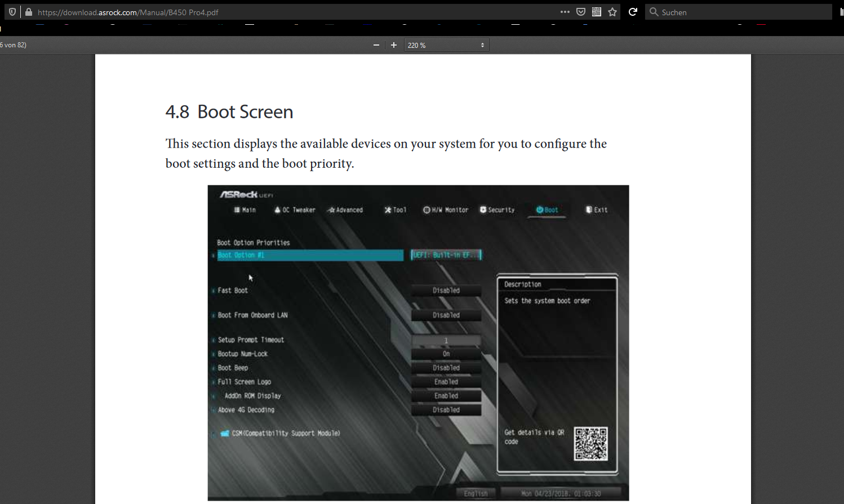The image size is (844, 504).
Task: Click the H/W Monitor tab in UEFI image
Action: coord(446,210)
